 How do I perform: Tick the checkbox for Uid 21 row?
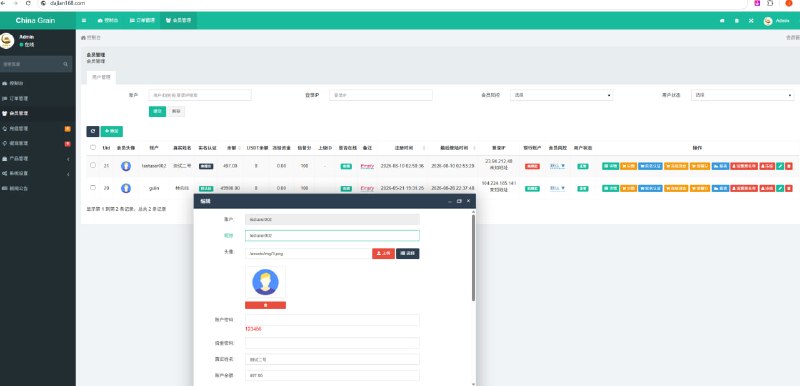pyautogui.click(x=92, y=165)
